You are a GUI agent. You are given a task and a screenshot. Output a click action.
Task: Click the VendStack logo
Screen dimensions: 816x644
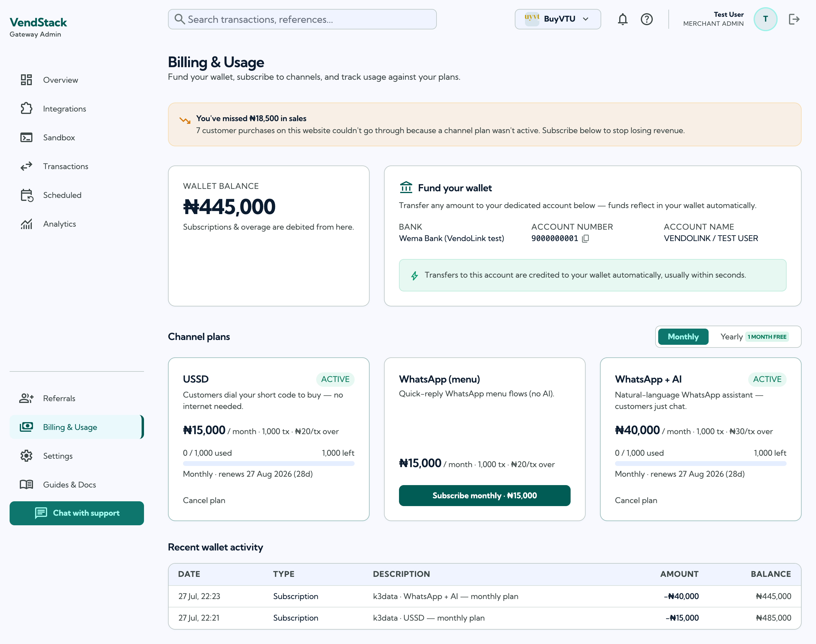click(38, 22)
